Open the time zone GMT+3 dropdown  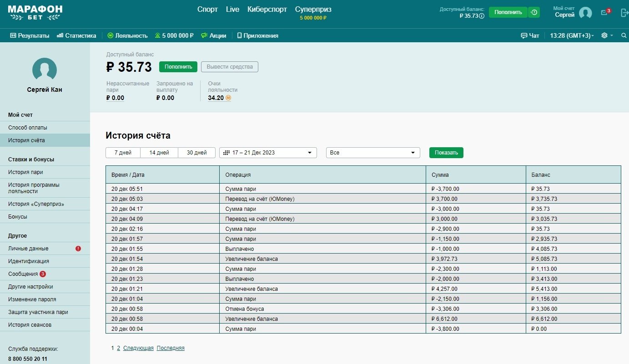[x=572, y=35]
